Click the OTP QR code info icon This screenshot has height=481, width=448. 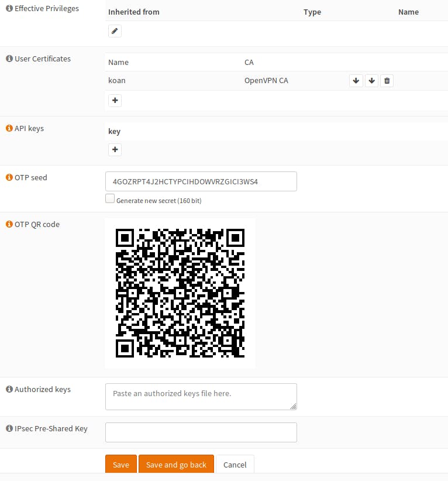click(x=9, y=224)
